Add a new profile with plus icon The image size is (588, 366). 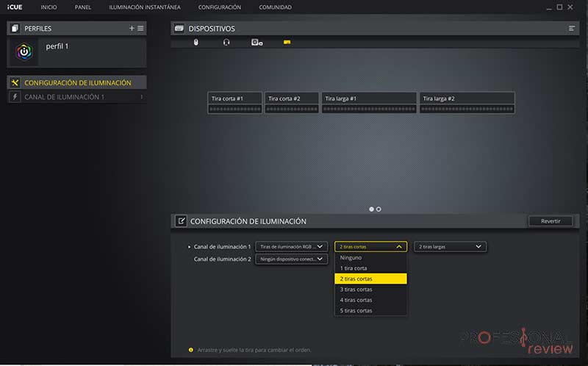(132, 28)
